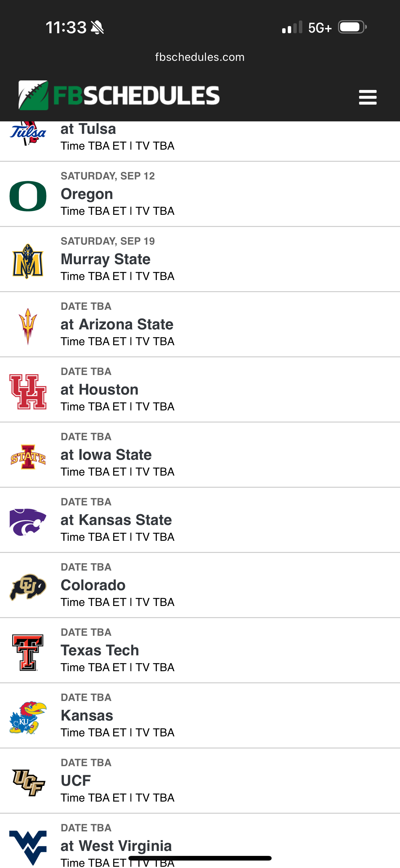Tap the Iowa State Cyclones logo
Image resolution: width=400 pixels, height=868 pixels.
click(28, 457)
